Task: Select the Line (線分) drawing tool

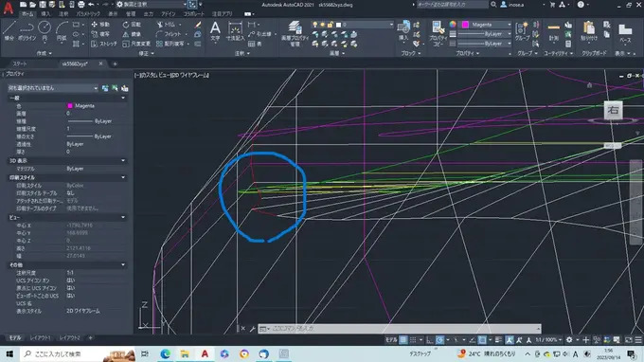Action: [x=9, y=31]
